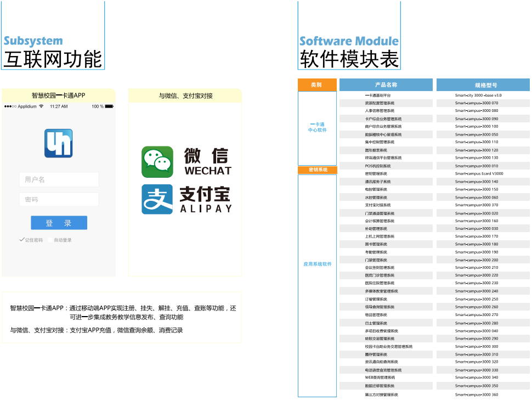Click the 密码 input field
532x400 pixels.
point(59,199)
